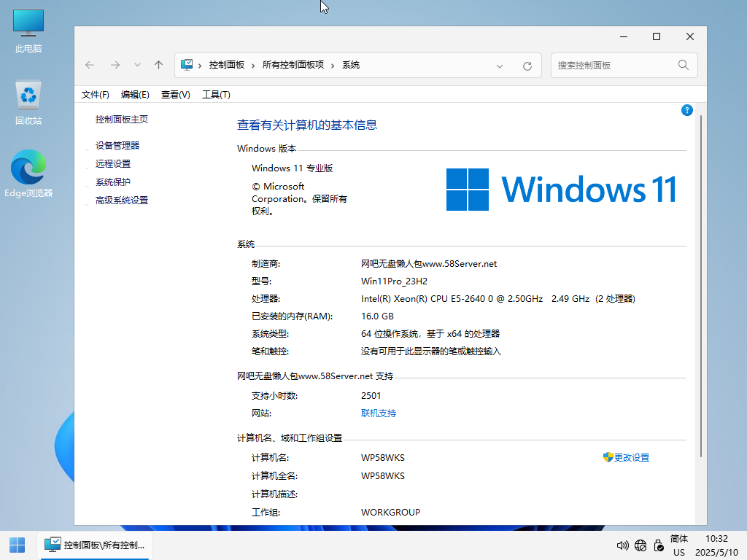Click 联机支持 website link

click(379, 413)
